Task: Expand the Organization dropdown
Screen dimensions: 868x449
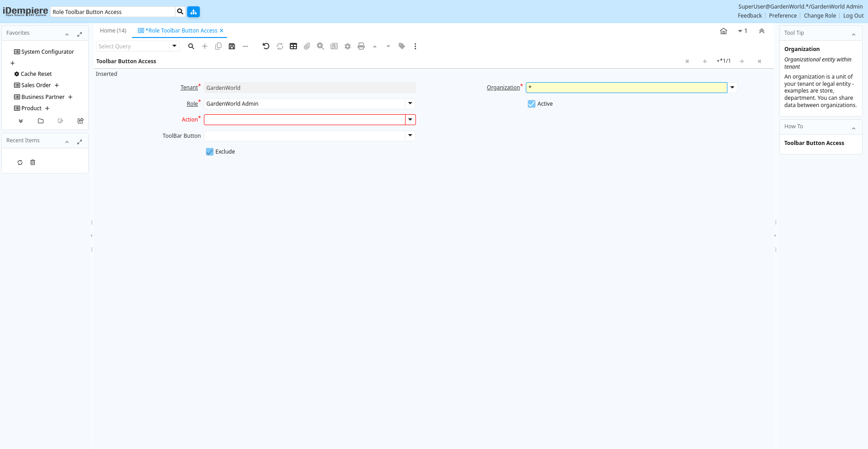Action: point(732,88)
